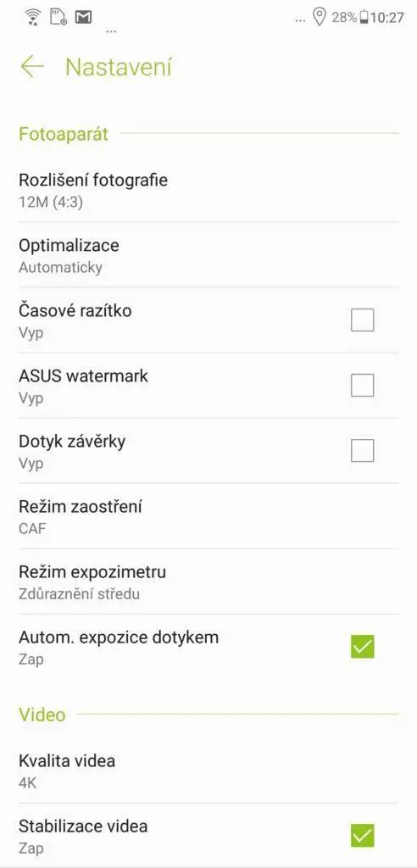
Task: Enable the Časové razítko checkbox
Action: click(x=362, y=320)
